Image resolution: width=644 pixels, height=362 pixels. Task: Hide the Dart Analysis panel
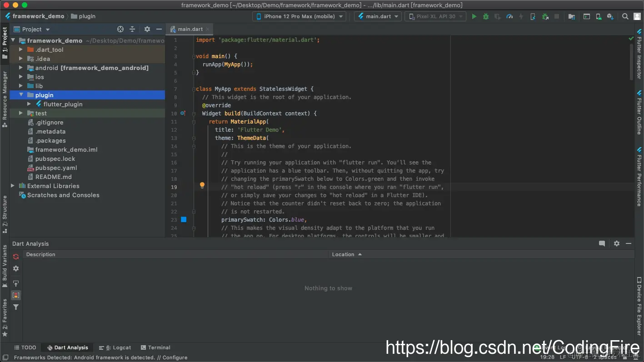point(629,243)
